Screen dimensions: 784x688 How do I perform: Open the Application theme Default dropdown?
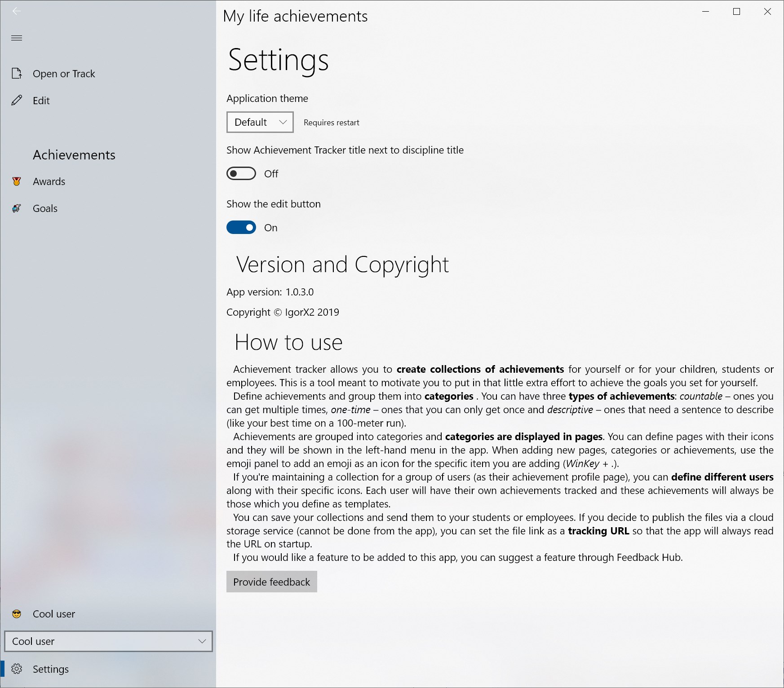(x=260, y=122)
